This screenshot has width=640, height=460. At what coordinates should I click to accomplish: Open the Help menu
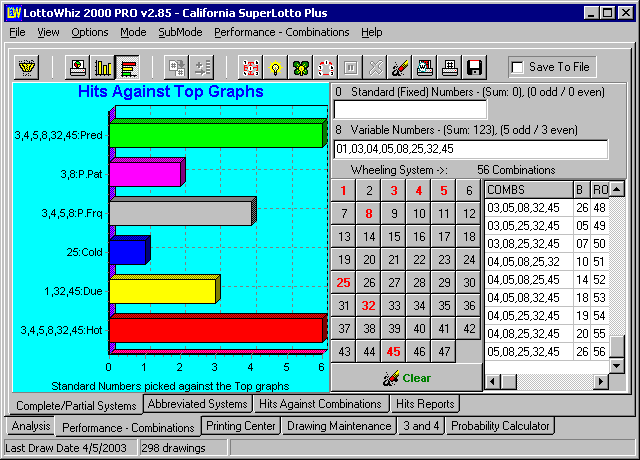click(371, 32)
